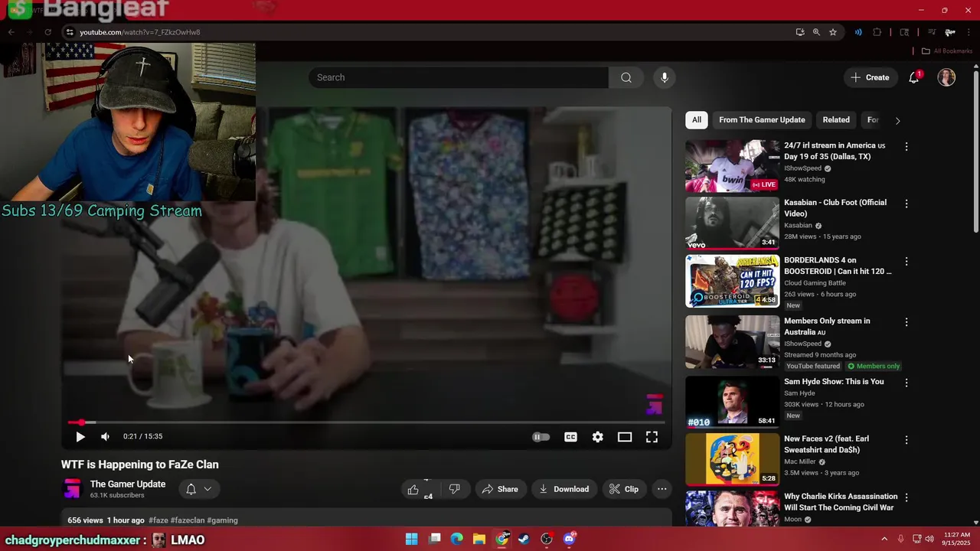Open The Gamer Update channel avatar

click(x=72, y=489)
